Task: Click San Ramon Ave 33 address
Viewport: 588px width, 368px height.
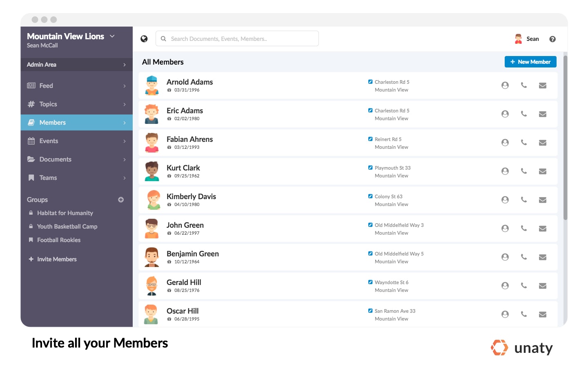Action: click(395, 311)
